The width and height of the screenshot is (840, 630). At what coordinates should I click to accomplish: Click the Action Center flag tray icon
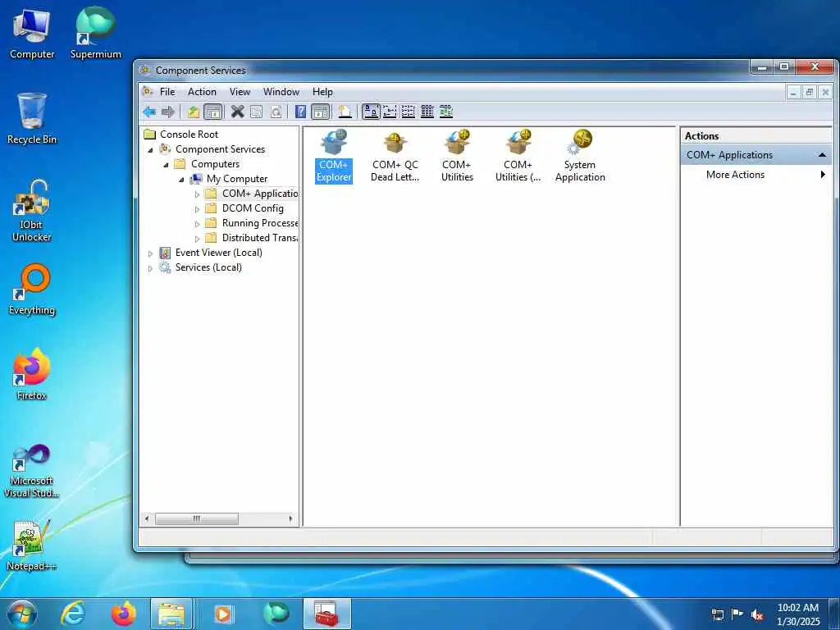pyautogui.click(x=737, y=614)
